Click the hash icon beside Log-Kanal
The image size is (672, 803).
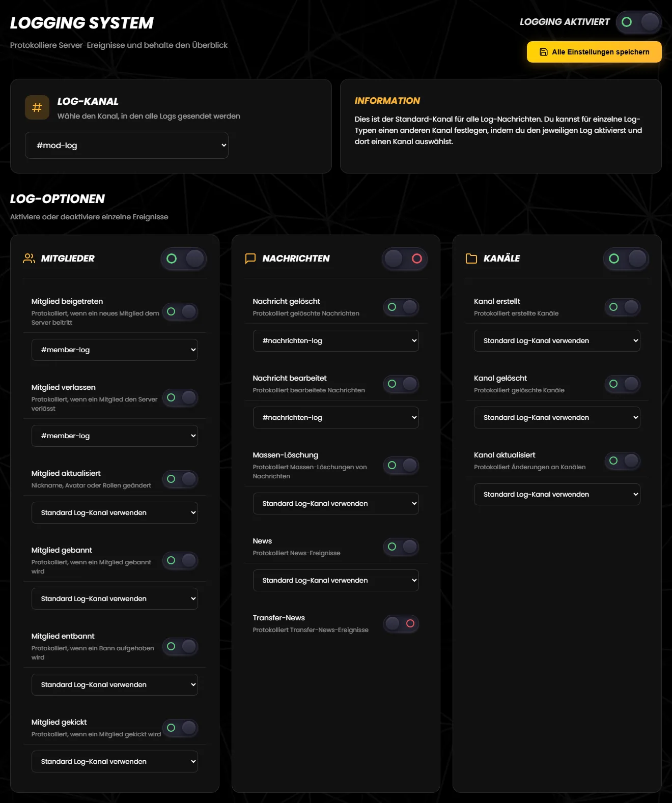[37, 107]
